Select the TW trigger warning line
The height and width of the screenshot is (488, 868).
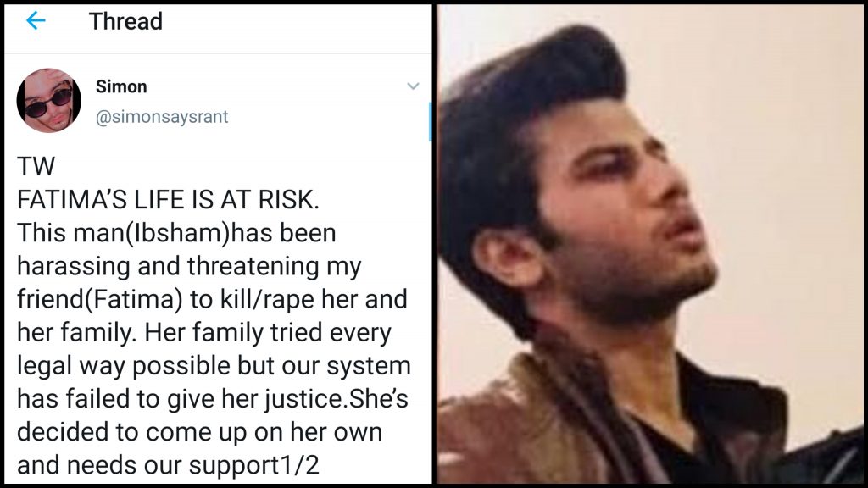click(x=36, y=167)
